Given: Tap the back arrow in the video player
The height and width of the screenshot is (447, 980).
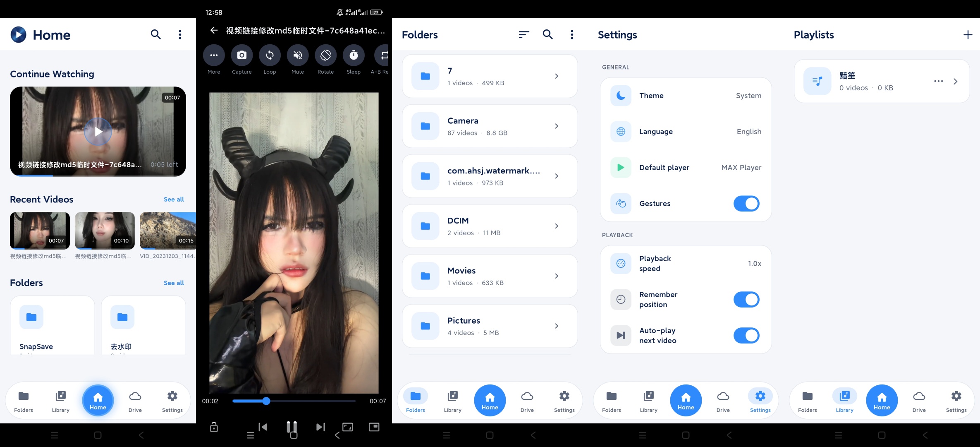Looking at the screenshot, I should 214,30.
